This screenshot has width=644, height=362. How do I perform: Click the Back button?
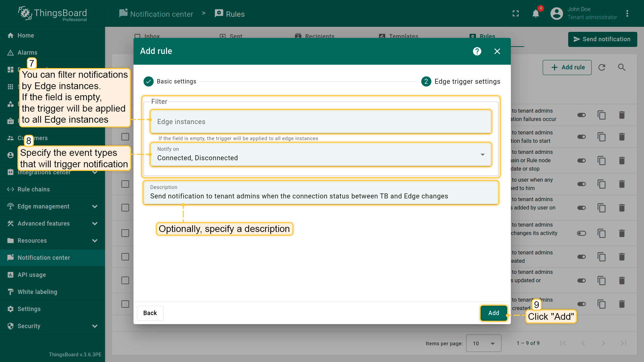tap(150, 313)
